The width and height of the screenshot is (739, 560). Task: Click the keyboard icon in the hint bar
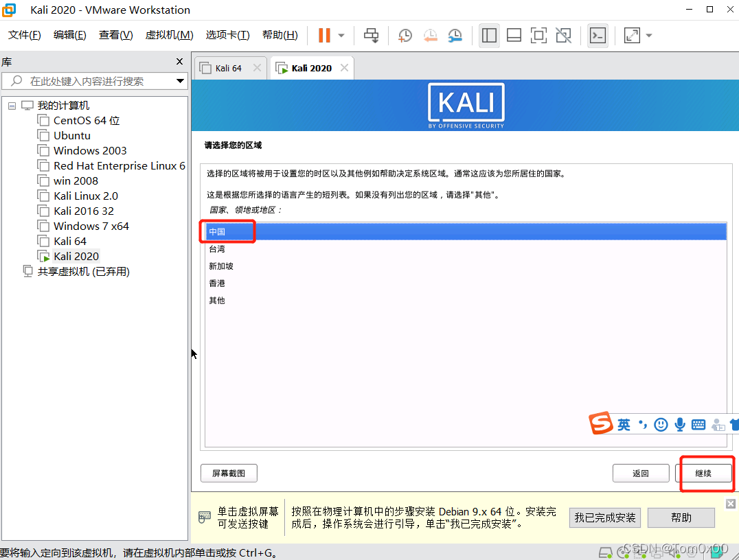point(204,517)
